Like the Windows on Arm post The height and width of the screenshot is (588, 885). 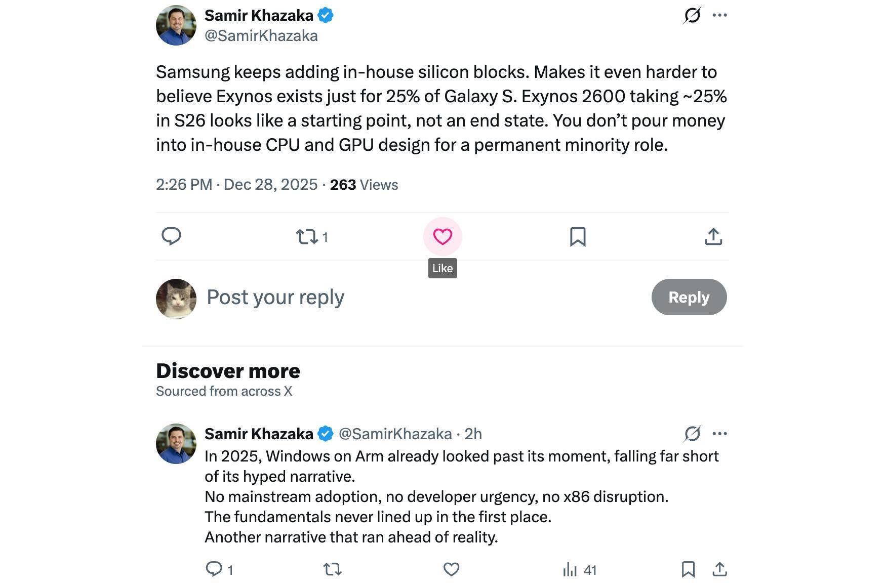point(451,569)
